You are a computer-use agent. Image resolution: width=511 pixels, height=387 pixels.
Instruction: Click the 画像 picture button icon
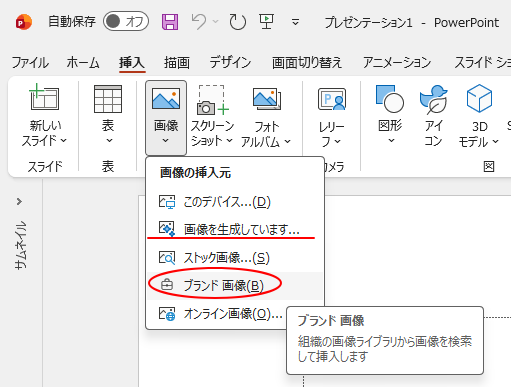[166, 99]
